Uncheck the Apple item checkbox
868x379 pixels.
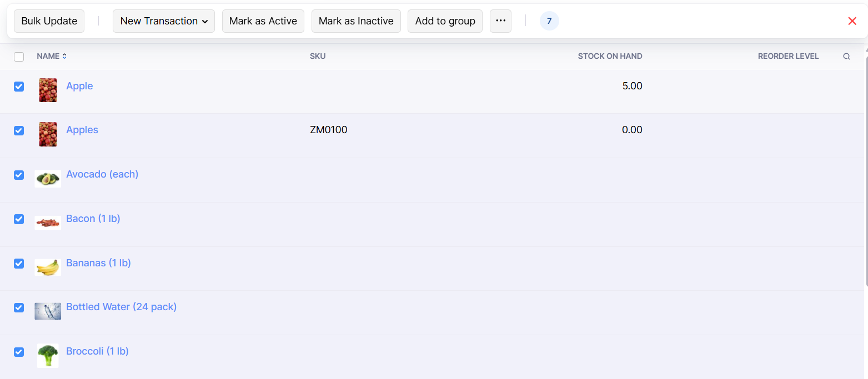point(19,87)
